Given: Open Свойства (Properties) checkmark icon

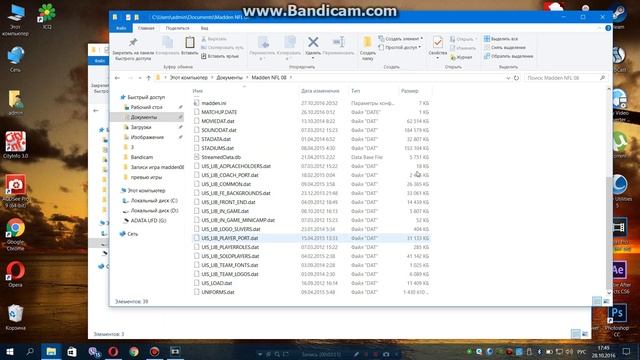Looking at the screenshot, I should 438,42.
